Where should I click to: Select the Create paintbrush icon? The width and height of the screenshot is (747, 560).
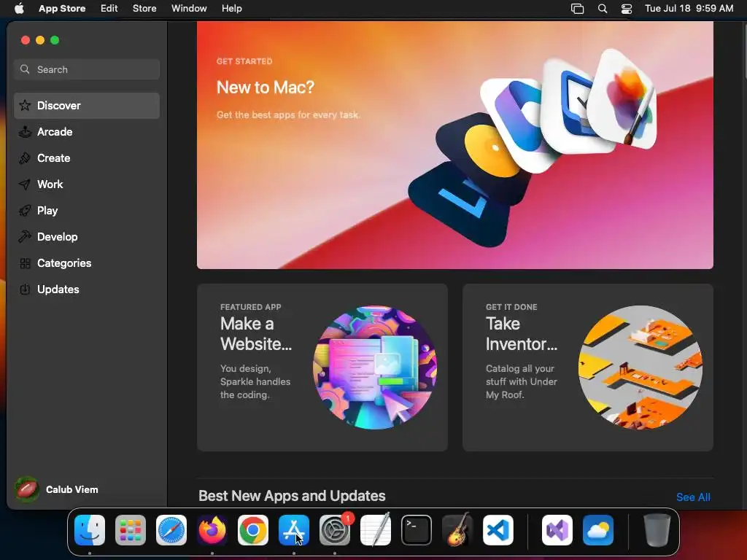click(x=25, y=158)
